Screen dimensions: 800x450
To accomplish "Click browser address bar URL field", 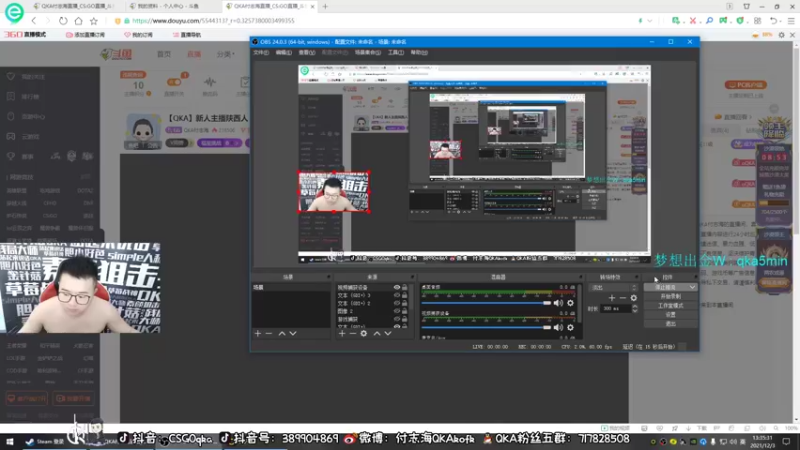I will pos(378,21).
